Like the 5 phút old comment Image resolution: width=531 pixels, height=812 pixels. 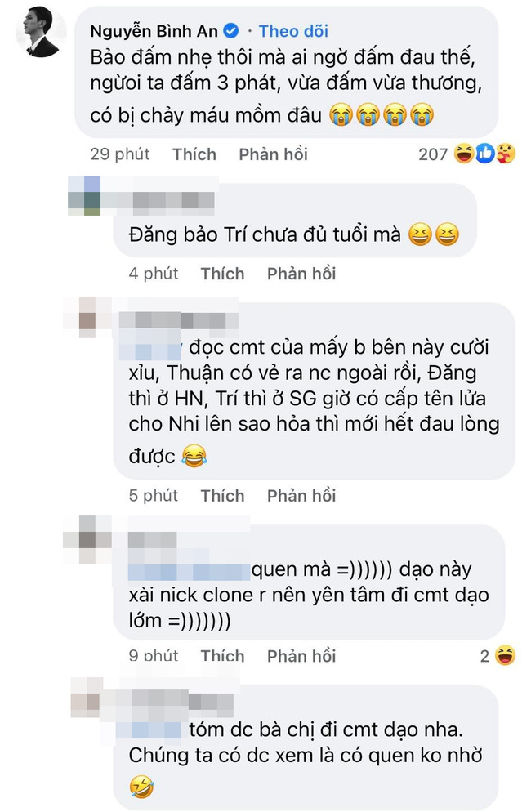pyautogui.click(x=223, y=496)
